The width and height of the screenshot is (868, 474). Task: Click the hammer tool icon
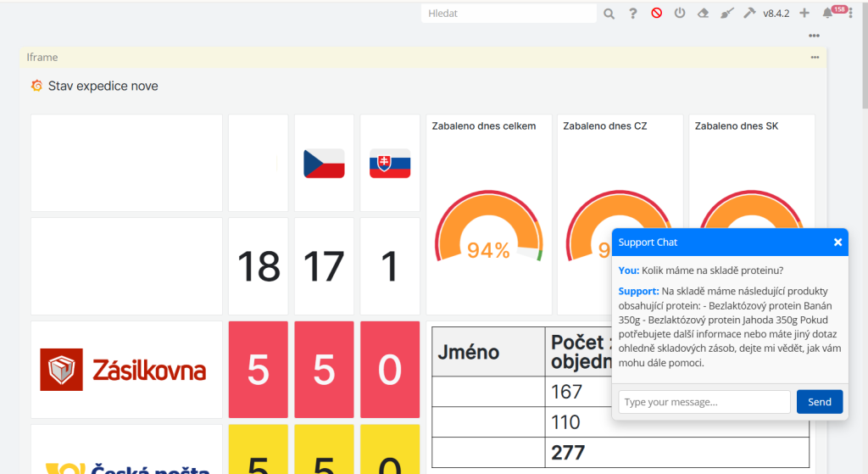(749, 14)
